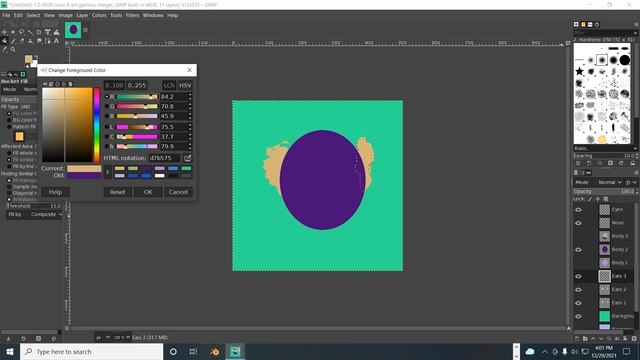Open the Windows menu
The width and height of the screenshot is (640, 360).
click(153, 15)
